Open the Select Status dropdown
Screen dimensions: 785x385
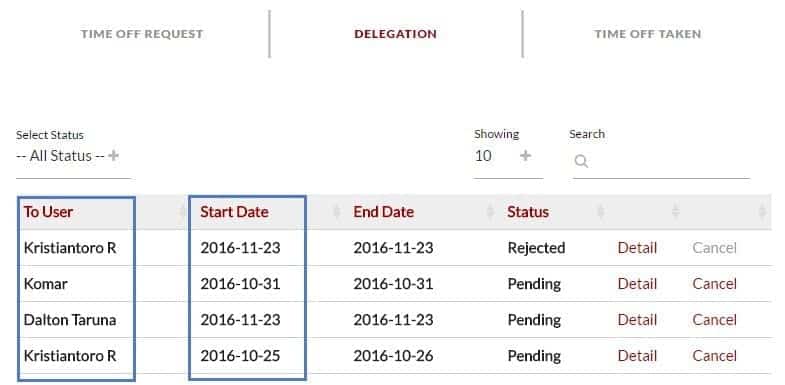(x=73, y=156)
